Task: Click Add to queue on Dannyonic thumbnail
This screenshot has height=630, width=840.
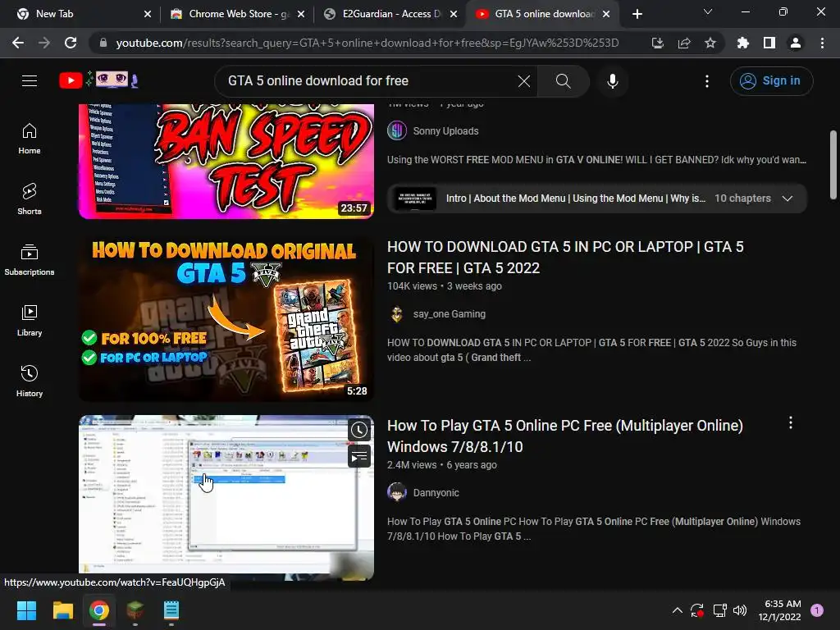Action: click(359, 457)
